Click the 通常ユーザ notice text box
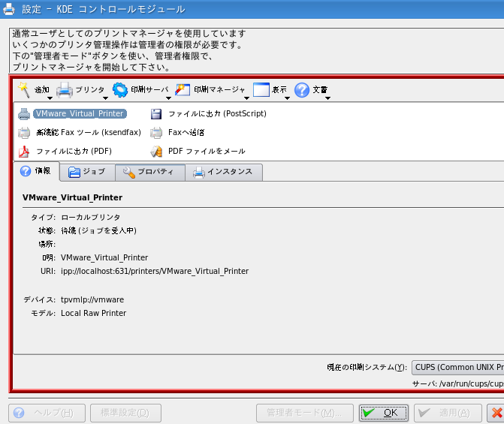 (256, 50)
